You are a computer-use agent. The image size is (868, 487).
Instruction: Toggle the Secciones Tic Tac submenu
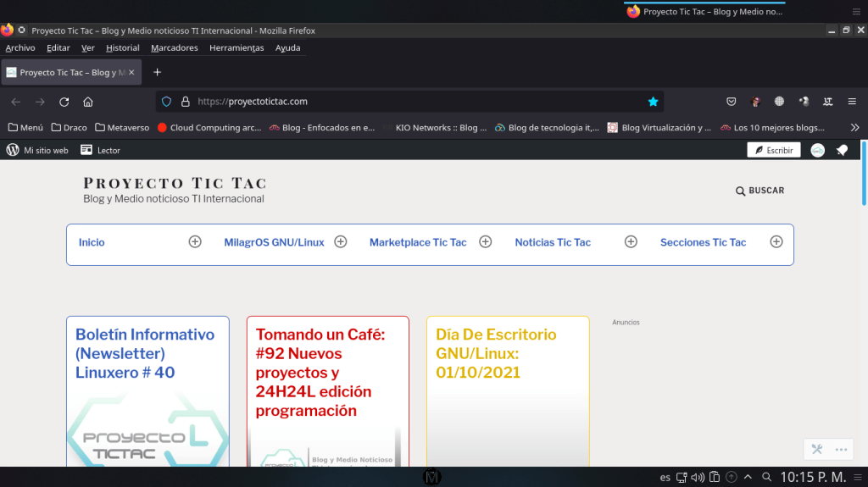776,241
